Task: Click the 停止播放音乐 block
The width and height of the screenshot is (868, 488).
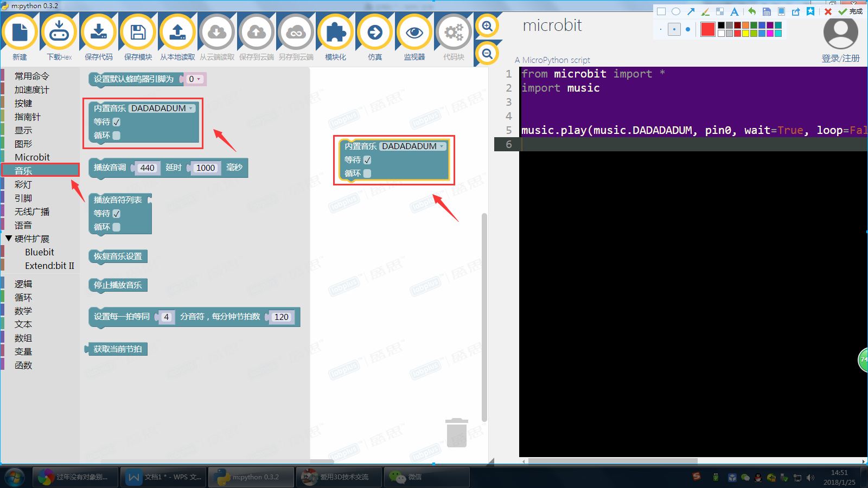Action: [x=118, y=285]
